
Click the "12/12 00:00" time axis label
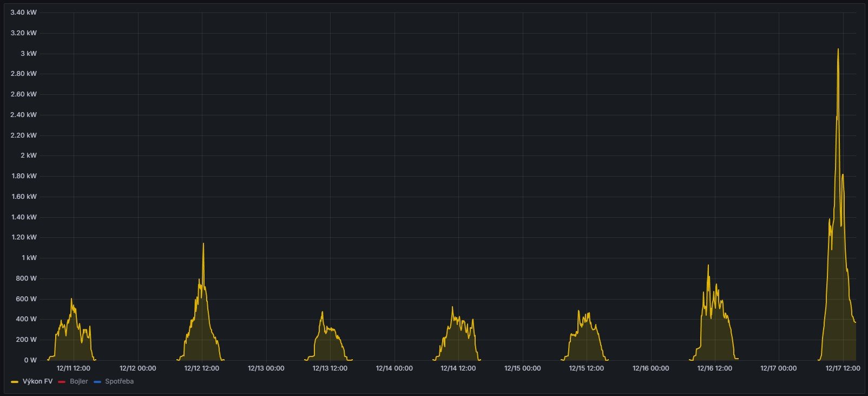coord(138,368)
